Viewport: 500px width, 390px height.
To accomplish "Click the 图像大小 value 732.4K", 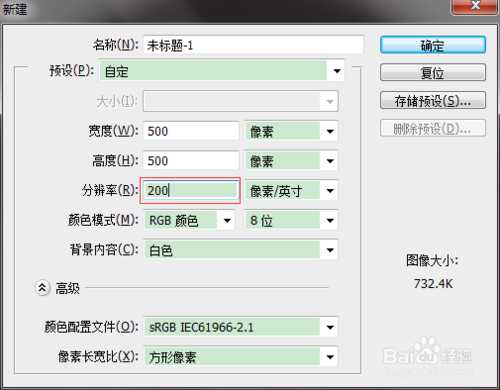I will pos(433,284).
